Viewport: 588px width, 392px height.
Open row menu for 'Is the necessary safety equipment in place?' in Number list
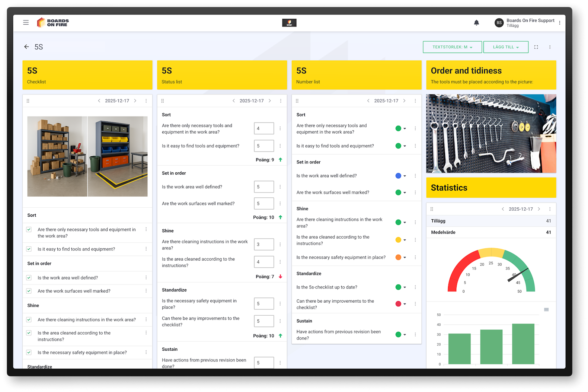[x=415, y=258]
